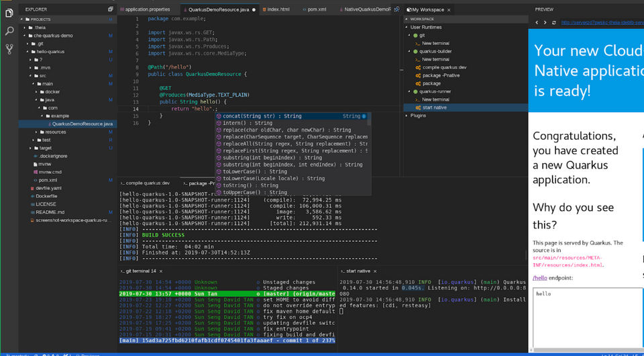This screenshot has width=644, height=356.
Task: Collapse the che-quarkus-demo folder
Action: coord(25,36)
